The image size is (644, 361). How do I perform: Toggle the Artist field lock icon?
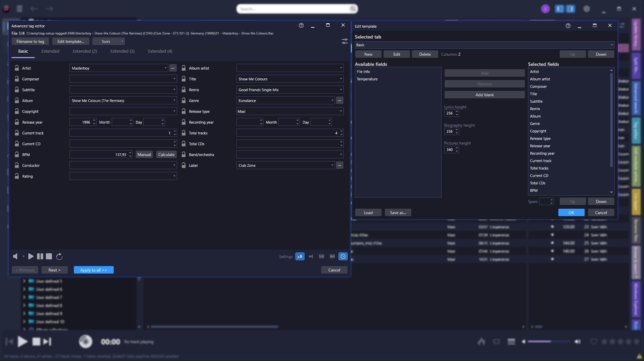point(17,68)
